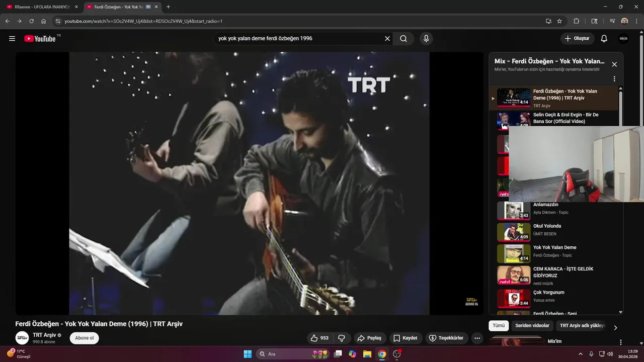Open the Chrome three-dot menu
Viewport: 644px width, 362px height.
pyautogui.click(x=636, y=21)
